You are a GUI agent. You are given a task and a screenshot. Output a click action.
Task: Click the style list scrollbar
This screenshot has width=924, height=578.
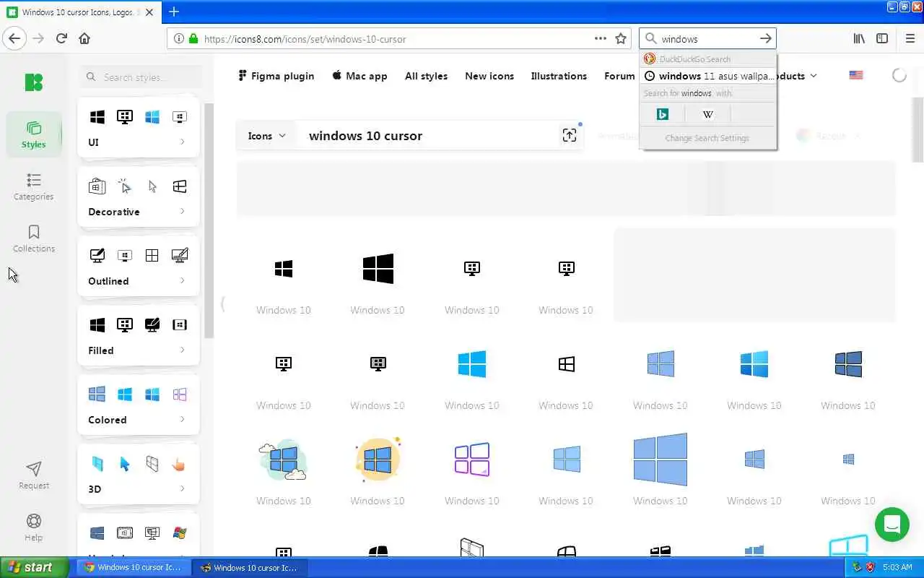[x=209, y=220]
